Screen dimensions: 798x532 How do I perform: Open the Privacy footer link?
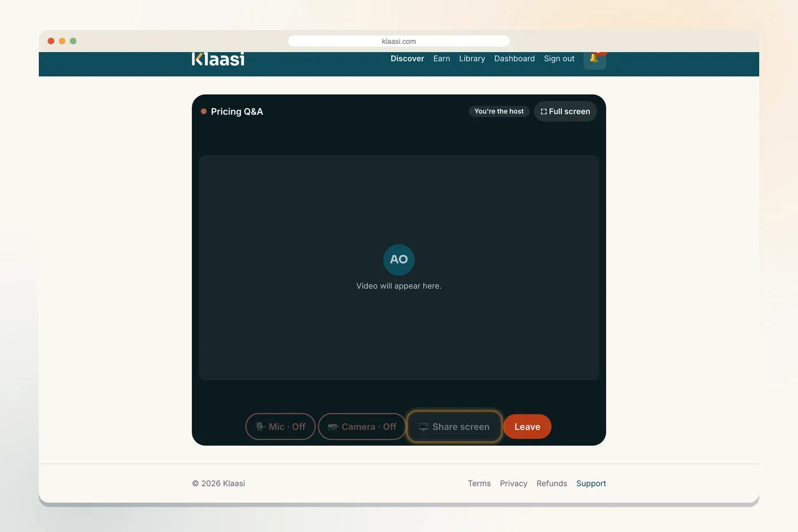tap(514, 483)
